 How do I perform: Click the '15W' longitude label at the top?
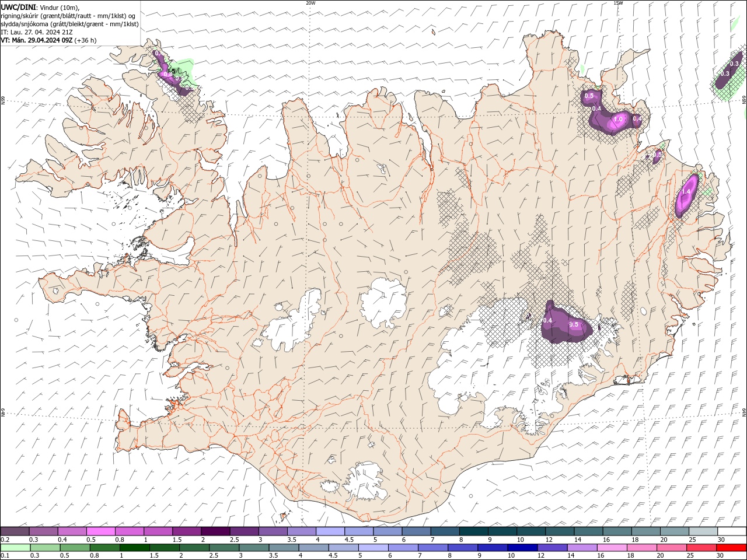(618, 3)
